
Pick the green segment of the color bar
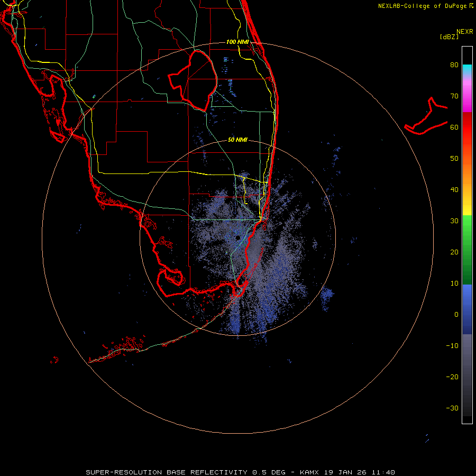(467, 250)
